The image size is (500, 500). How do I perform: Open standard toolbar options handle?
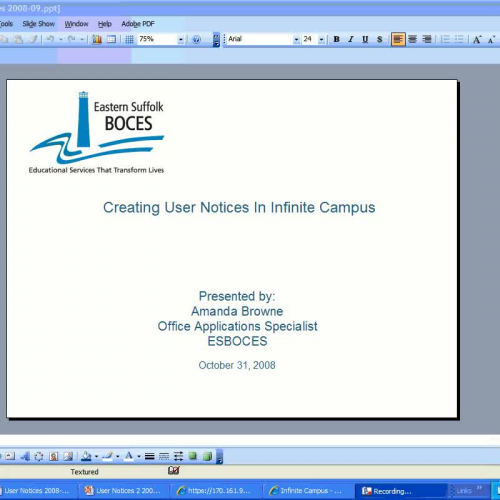[216, 40]
